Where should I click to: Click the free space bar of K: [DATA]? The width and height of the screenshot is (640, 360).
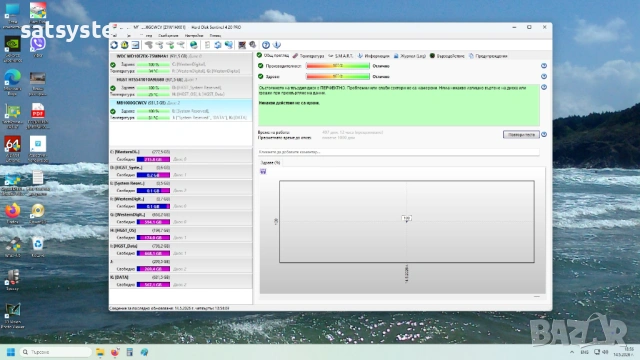click(x=153, y=284)
